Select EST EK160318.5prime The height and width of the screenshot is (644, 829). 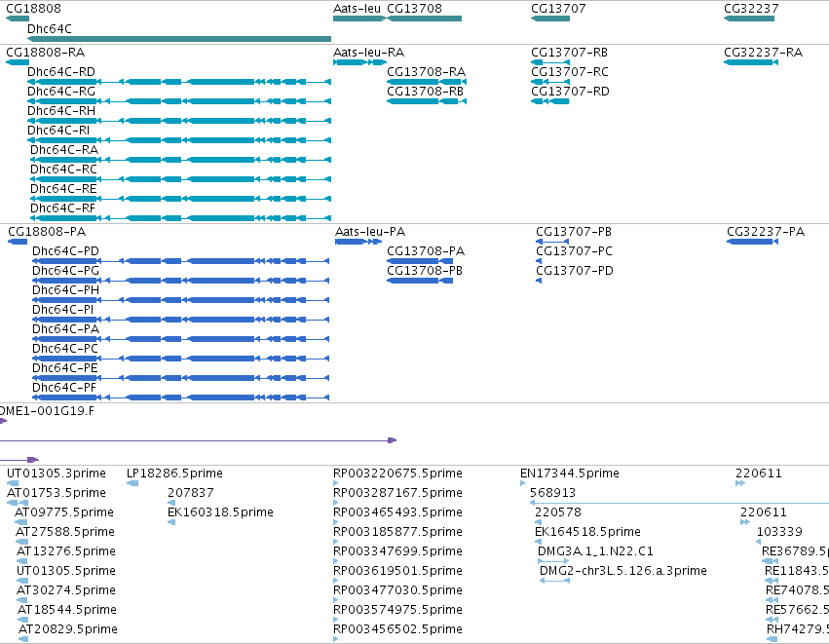[x=171, y=522]
